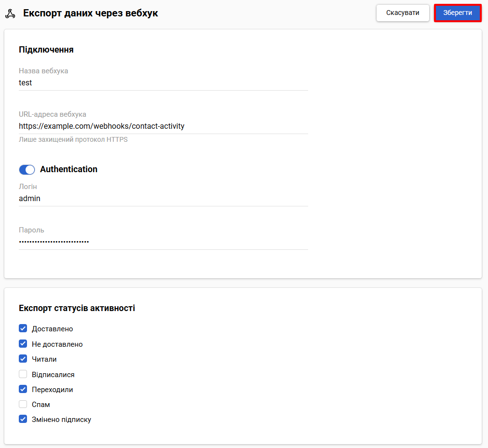This screenshot has height=448, width=488.
Task: Click the Експорт статусів активності heading
Action: coord(77,308)
